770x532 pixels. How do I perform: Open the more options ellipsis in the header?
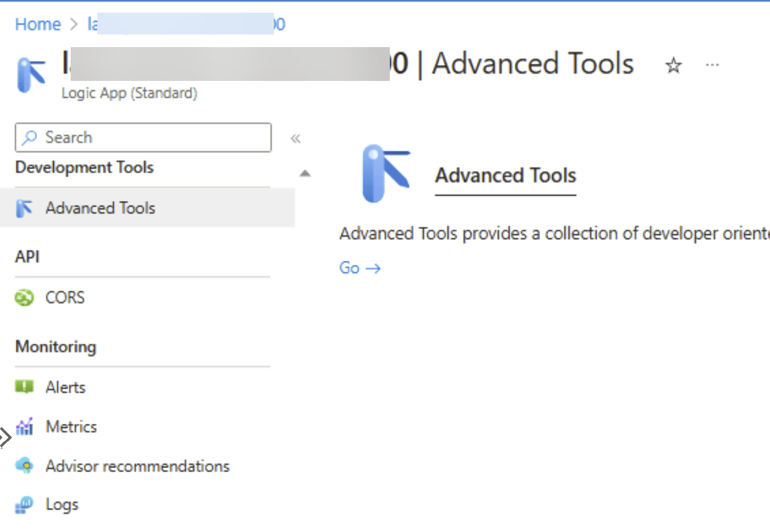coord(713,65)
